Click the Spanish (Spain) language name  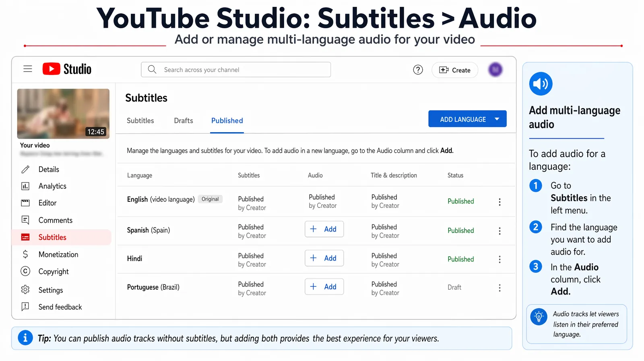149,230
